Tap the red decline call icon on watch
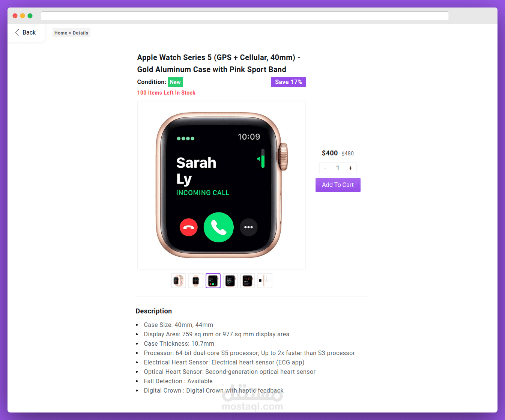This screenshot has width=505, height=420. click(189, 227)
